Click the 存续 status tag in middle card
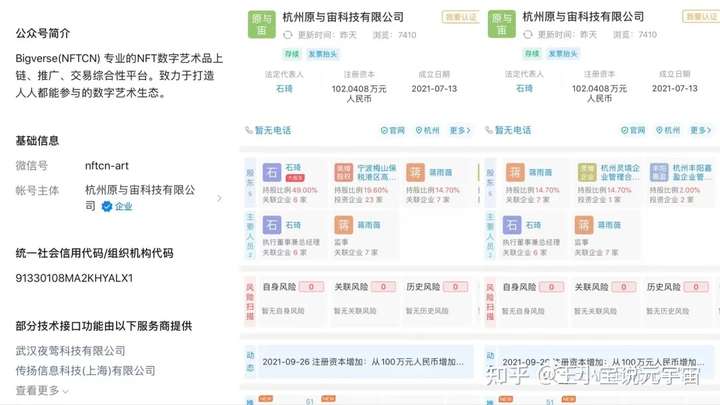Viewport: 720px width, 405px height. pyautogui.click(x=292, y=54)
